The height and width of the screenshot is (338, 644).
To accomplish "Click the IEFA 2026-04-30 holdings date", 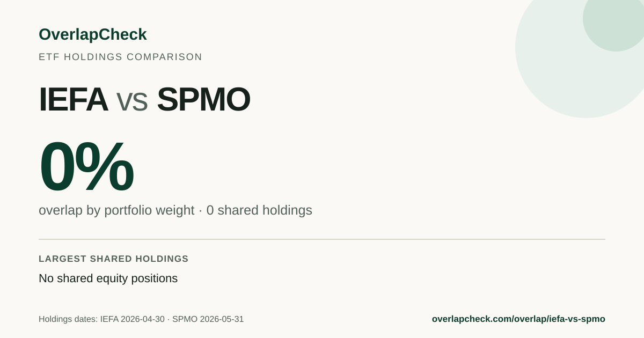I will (133, 319).
